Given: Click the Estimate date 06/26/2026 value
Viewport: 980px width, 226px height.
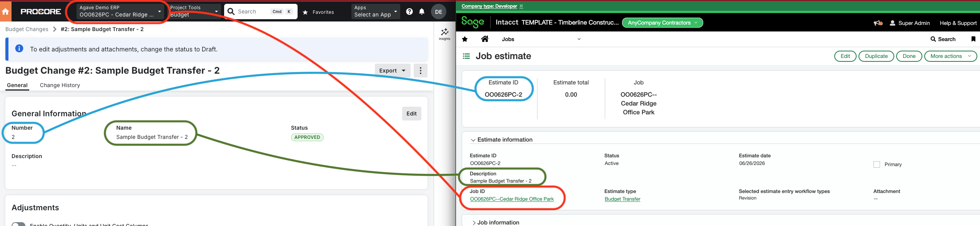Looking at the screenshot, I should click(752, 163).
